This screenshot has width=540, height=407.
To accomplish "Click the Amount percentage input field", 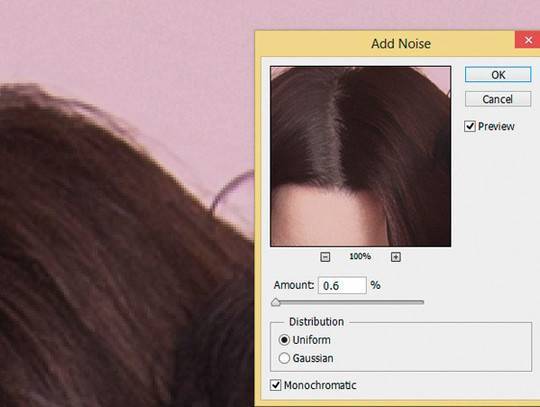I will click(342, 285).
